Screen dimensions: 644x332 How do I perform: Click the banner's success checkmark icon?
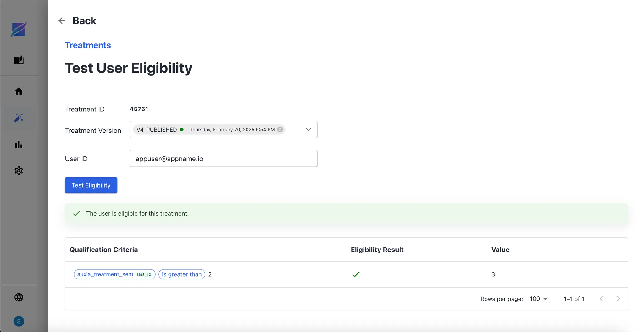(76, 214)
